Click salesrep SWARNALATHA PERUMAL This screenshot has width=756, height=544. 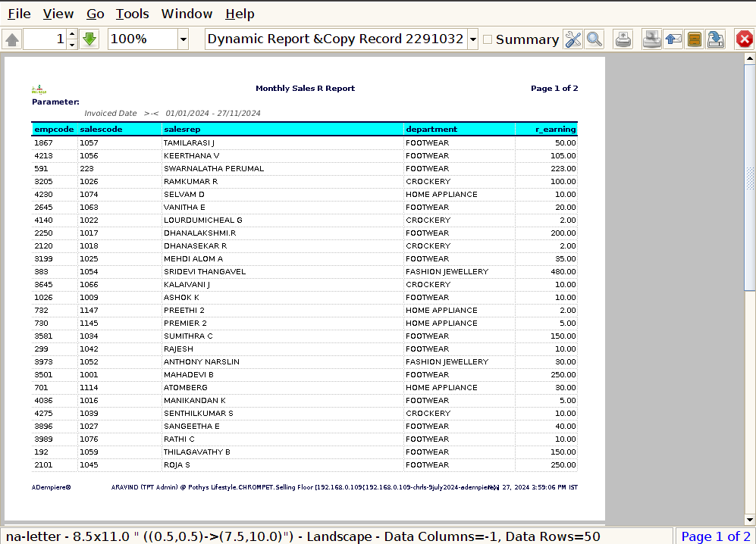click(x=214, y=169)
